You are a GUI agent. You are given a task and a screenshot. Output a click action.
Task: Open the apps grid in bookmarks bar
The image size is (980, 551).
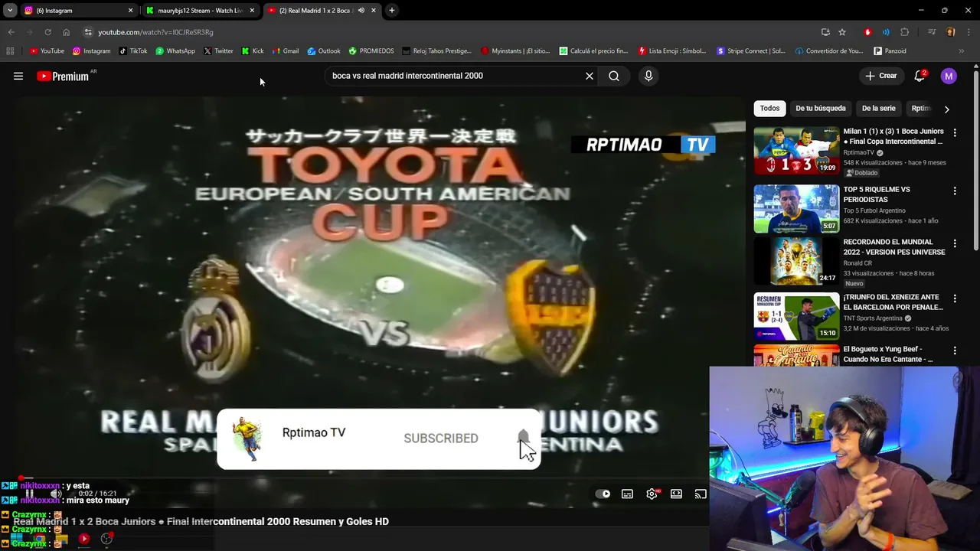[x=10, y=51]
